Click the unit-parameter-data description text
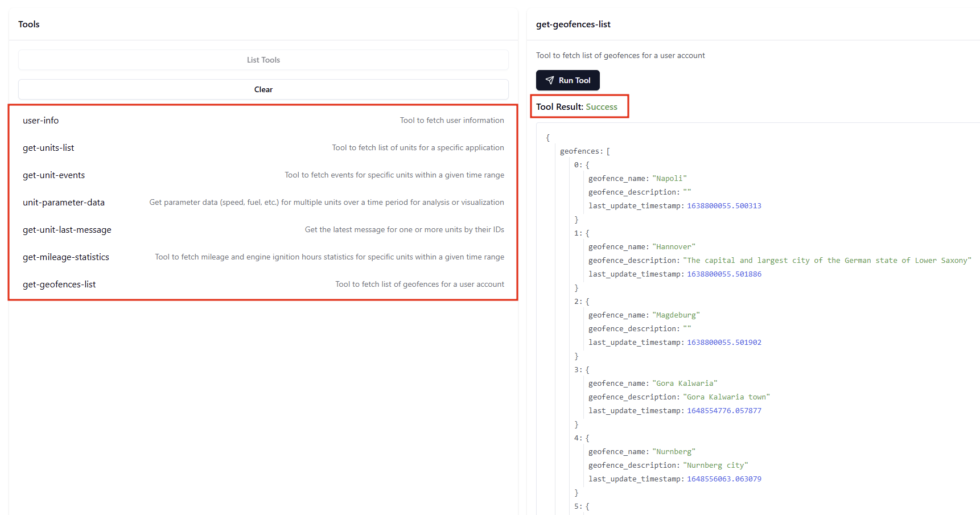Viewport: 980px width, 515px height. pyautogui.click(x=327, y=202)
